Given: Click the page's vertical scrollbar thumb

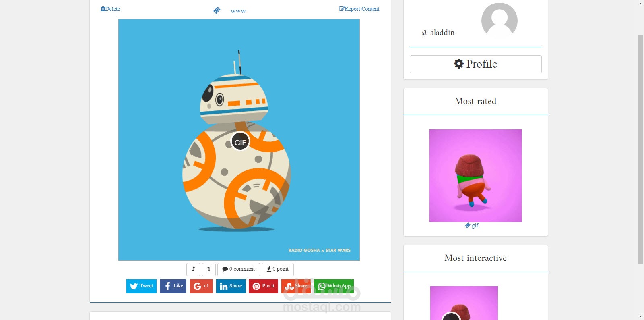Looking at the screenshot, I should [x=640, y=150].
